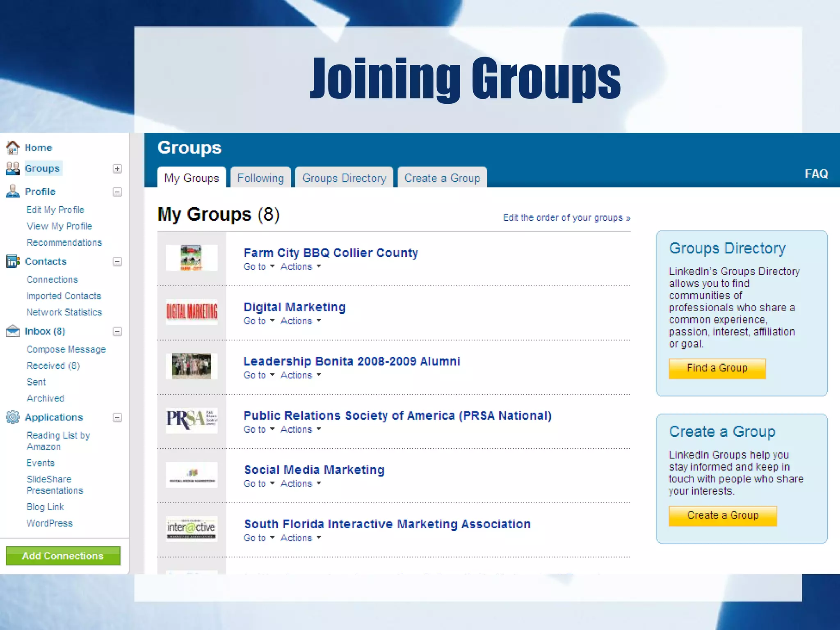
Task: Open Edit My Profile
Action: [x=55, y=210]
